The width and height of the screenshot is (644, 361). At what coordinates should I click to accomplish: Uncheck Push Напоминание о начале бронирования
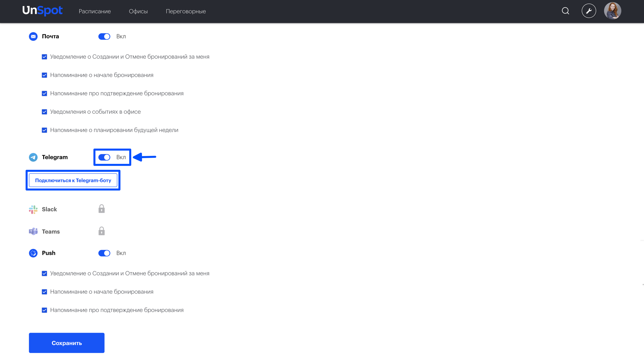coord(44,292)
